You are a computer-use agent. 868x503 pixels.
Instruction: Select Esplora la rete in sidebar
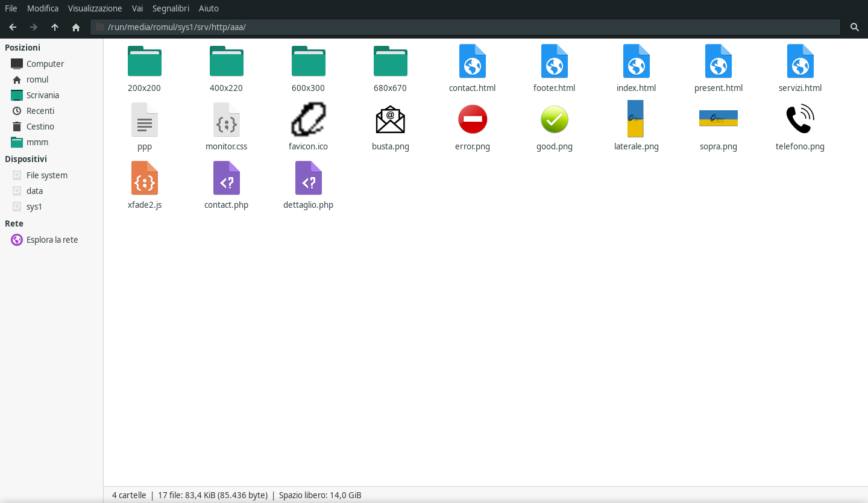click(x=52, y=240)
